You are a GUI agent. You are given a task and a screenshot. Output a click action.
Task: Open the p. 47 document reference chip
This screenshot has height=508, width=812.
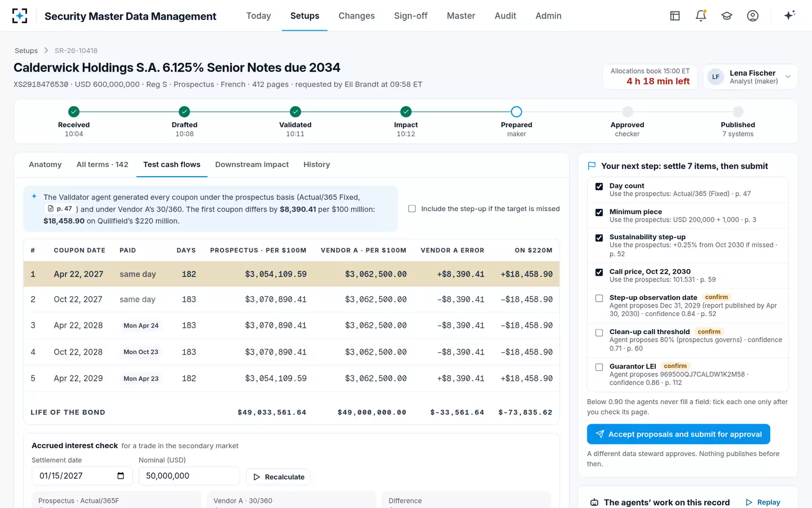tap(60, 209)
